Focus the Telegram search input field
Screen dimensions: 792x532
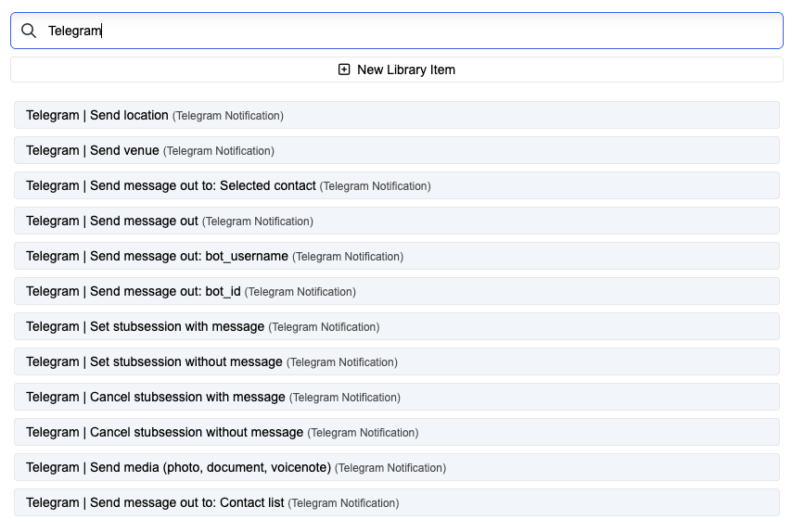click(x=397, y=31)
